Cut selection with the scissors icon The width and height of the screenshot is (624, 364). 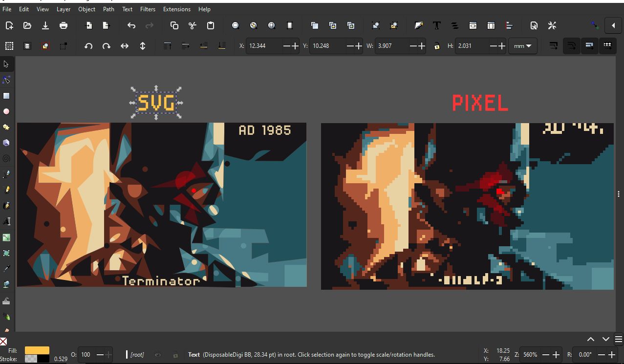[192, 25]
